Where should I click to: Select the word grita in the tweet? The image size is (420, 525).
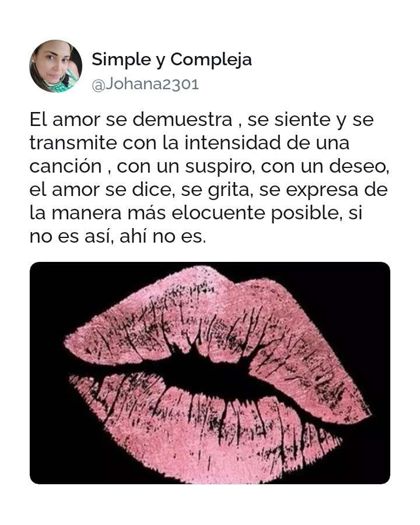[228, 190]
